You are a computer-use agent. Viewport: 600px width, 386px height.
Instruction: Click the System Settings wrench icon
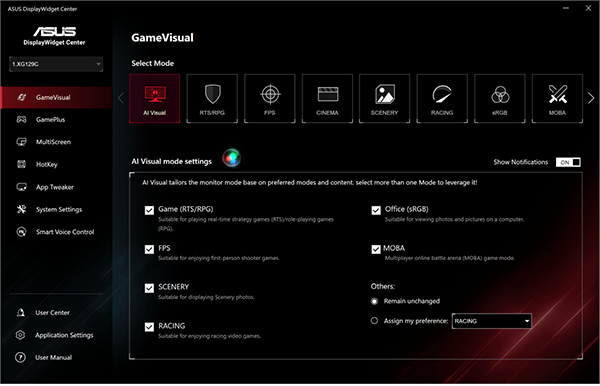click(21, 209)
